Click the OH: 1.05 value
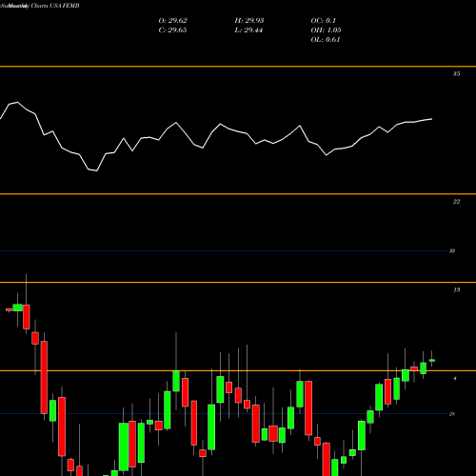This screenshot has height=476, width=476. (x=326, y=30)
